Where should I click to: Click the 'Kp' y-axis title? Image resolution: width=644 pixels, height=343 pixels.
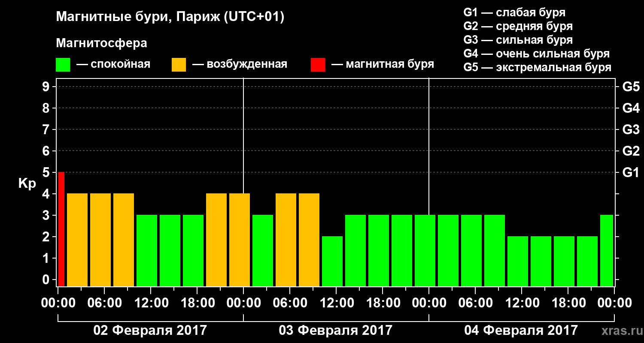[x=27, y=184]
